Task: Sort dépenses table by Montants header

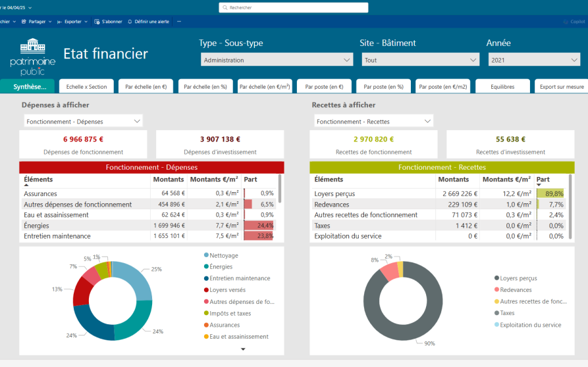Action: point(169,180)
